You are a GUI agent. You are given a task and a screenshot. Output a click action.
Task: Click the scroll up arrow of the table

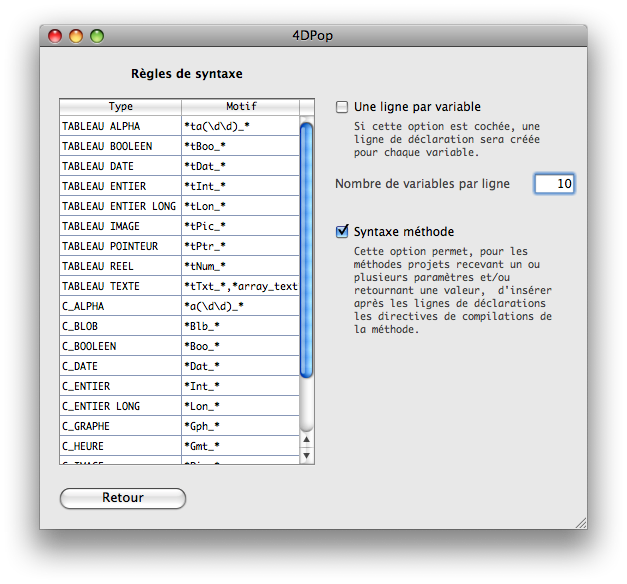(307, 439)
